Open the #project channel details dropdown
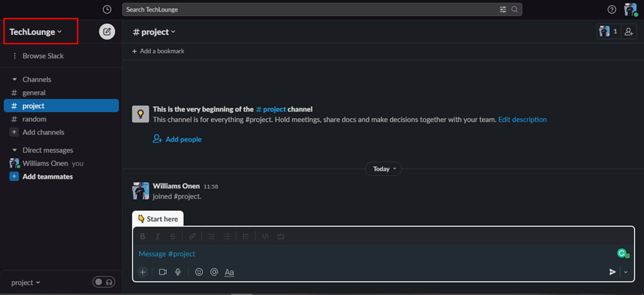The height and width of the screenshot is (295, 644). pyautogui.click(x=154, y=31)
